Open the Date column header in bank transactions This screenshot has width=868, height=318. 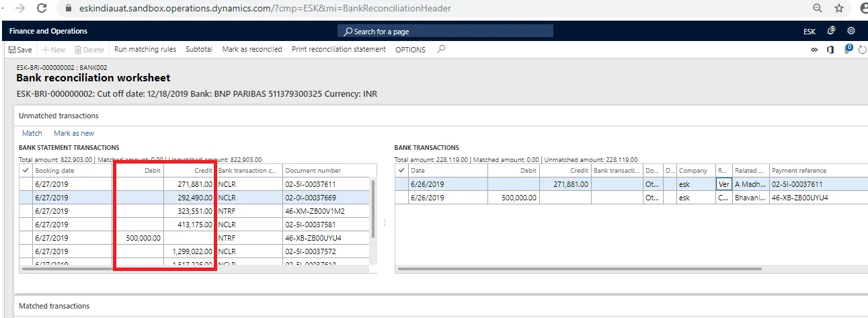pos(448,171)
